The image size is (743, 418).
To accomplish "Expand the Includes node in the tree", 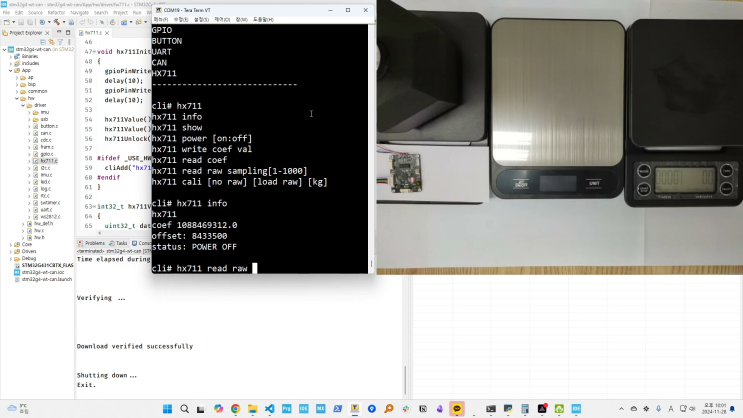I will [11, 63].
